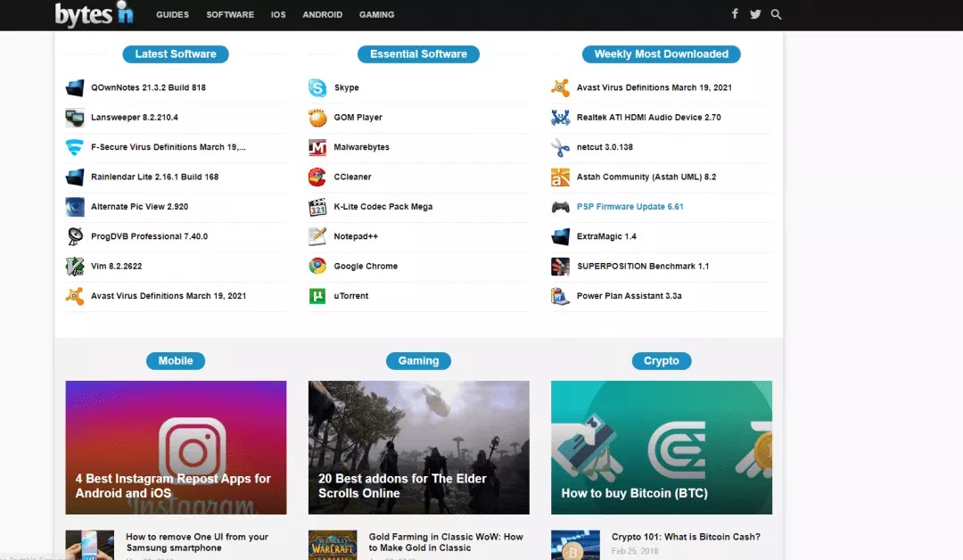Click the Rainlendar Lite icon
The image size is (963, 560).
tap(75, 177)
